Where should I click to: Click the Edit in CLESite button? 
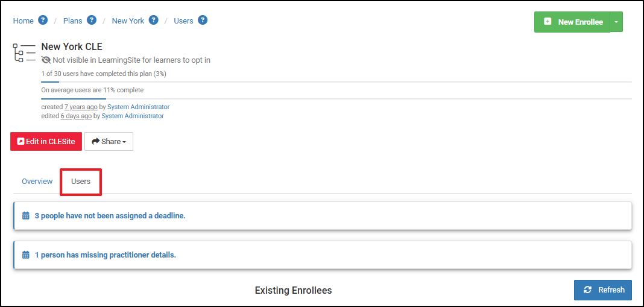pos(46,141)
